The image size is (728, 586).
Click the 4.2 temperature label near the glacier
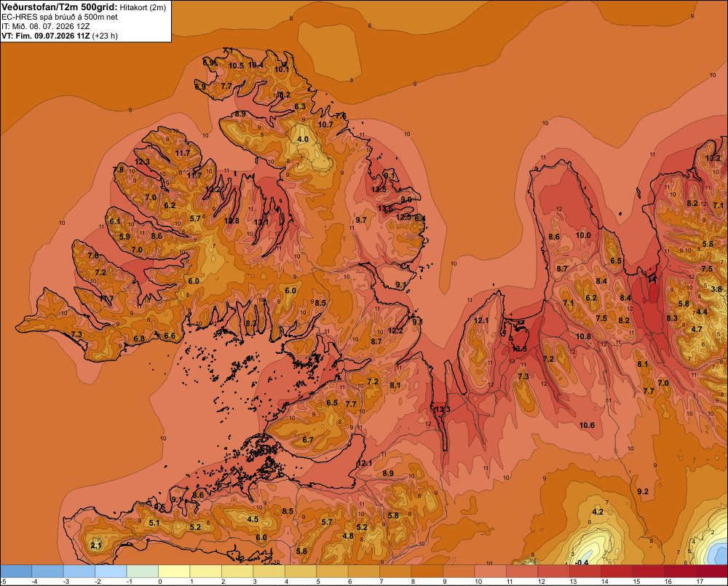pyautogui.click(x=598, y=512)
